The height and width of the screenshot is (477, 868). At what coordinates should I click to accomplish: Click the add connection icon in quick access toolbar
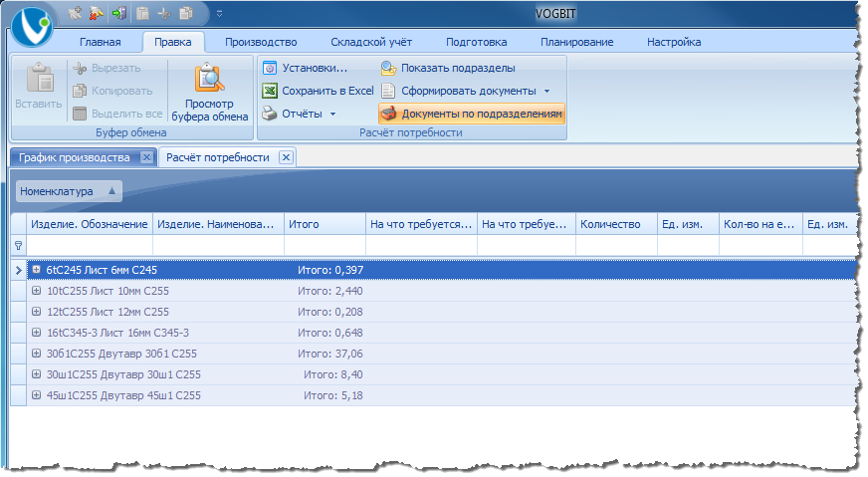coord(75,13)
